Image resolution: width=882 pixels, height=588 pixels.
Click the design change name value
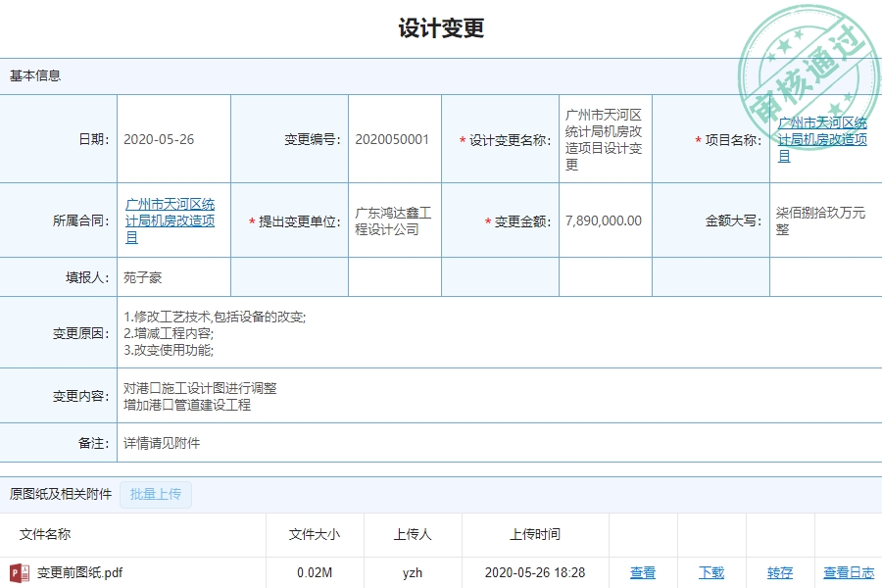click(604, 139)
